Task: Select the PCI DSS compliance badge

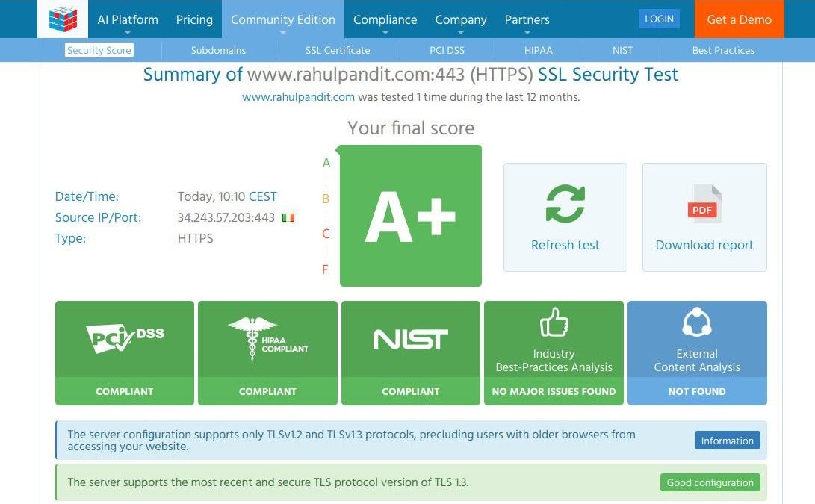Action: pos(124,352)
